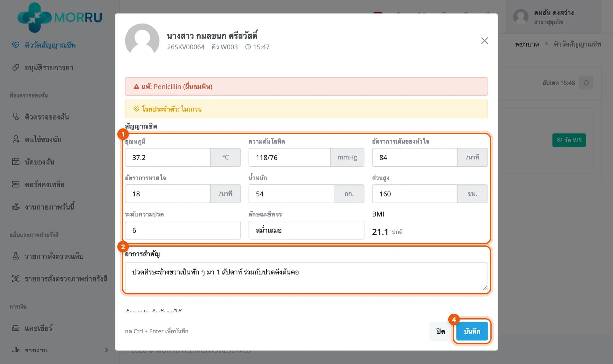Expand the รายงาน sidebar section chevron
This screenshot has width=613, height=364.
pyautogui.click(x=107, y=350)
